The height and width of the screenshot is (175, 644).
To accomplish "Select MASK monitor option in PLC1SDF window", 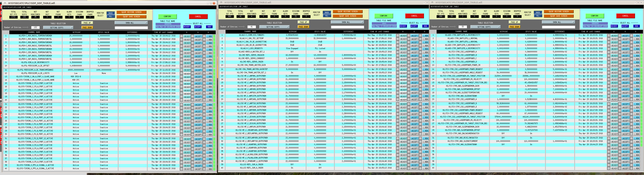I will [x=111, y=13].
